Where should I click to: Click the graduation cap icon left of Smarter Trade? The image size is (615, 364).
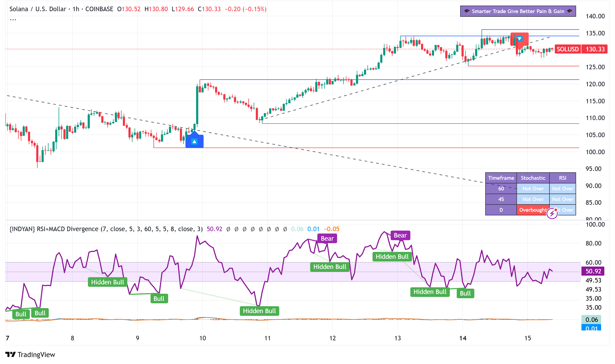tap(467, 11)
